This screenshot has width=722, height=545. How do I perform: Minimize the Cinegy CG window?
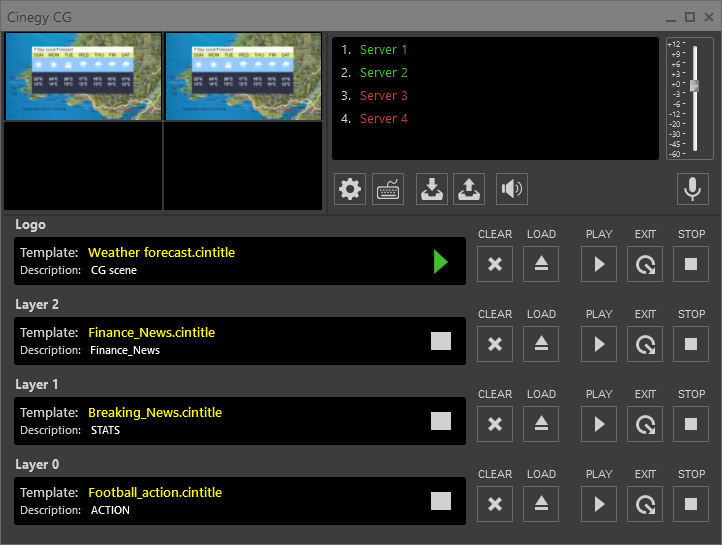tap(671, 18)
